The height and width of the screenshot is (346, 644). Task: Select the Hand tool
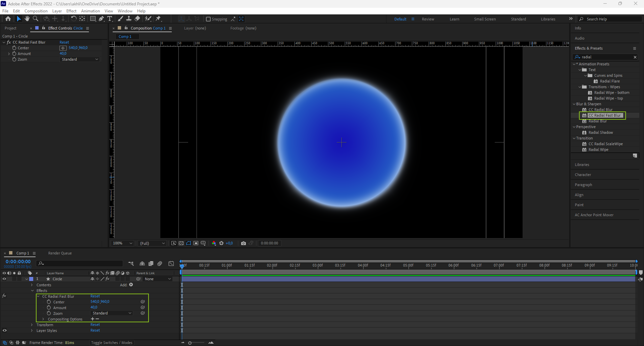pos(27,19)
